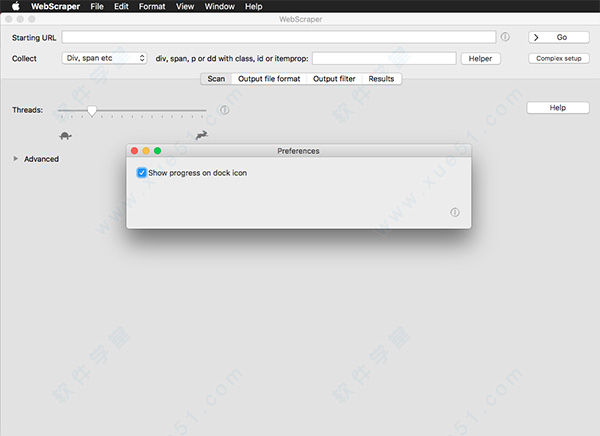Open the Edit menu
The height and width of the screenshot is (436, 600).
click(x=121, y=6)
